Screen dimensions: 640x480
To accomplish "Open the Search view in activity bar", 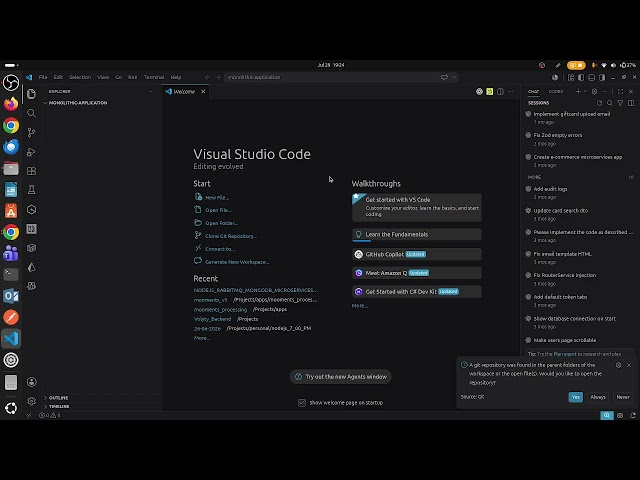I will coord(31,113).
